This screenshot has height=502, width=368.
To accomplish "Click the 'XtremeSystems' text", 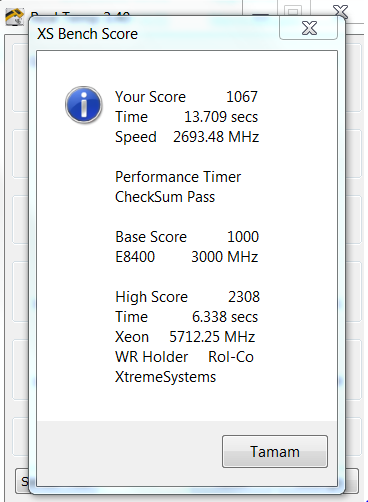I will point(166,377).
